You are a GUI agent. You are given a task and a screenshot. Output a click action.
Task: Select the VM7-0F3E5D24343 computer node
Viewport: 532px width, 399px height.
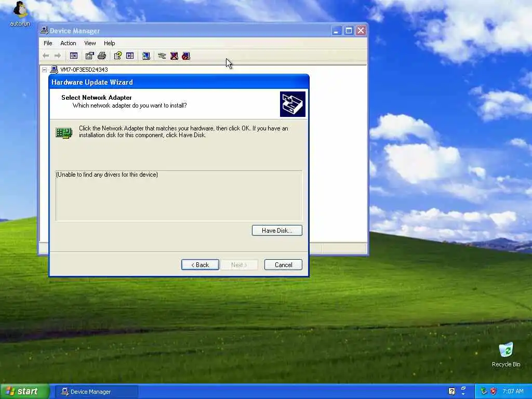pyautogui.click(x=84, y=70)
